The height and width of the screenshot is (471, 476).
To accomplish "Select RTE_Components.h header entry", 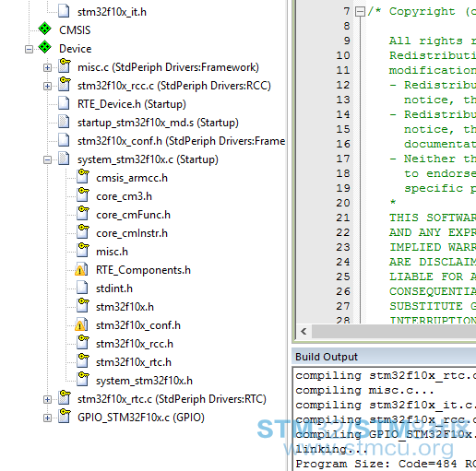I will tap(143, 270).
